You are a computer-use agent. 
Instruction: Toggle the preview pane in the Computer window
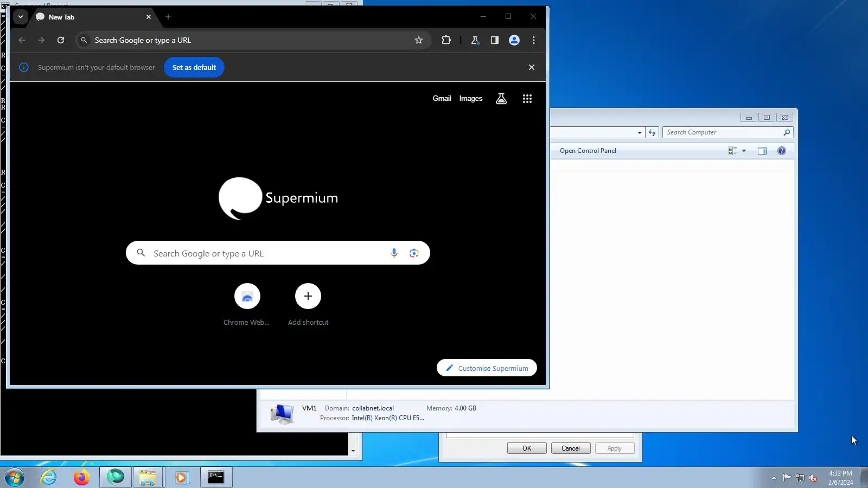pos(762,151)
